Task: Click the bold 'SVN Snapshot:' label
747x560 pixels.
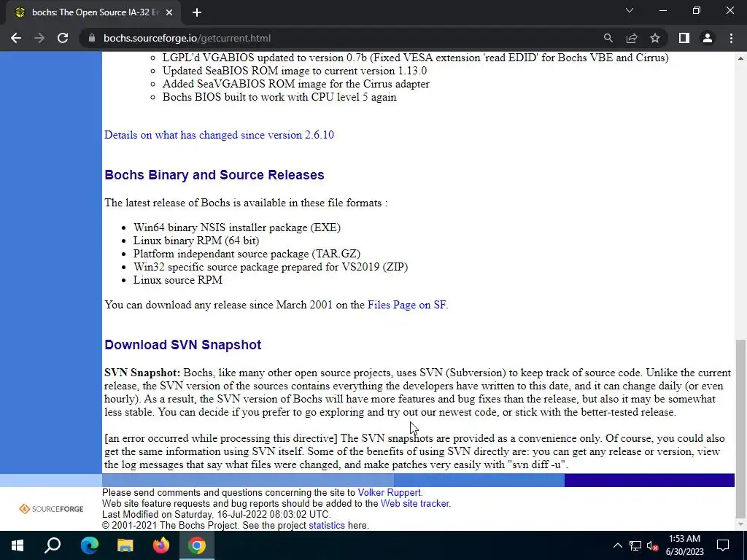Action: (x=142, y=373)
